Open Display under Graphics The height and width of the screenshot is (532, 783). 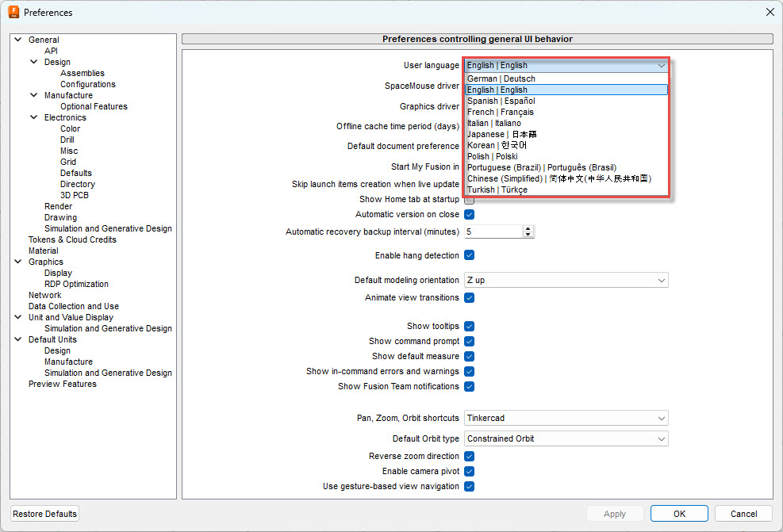click(x=58, y=273)
